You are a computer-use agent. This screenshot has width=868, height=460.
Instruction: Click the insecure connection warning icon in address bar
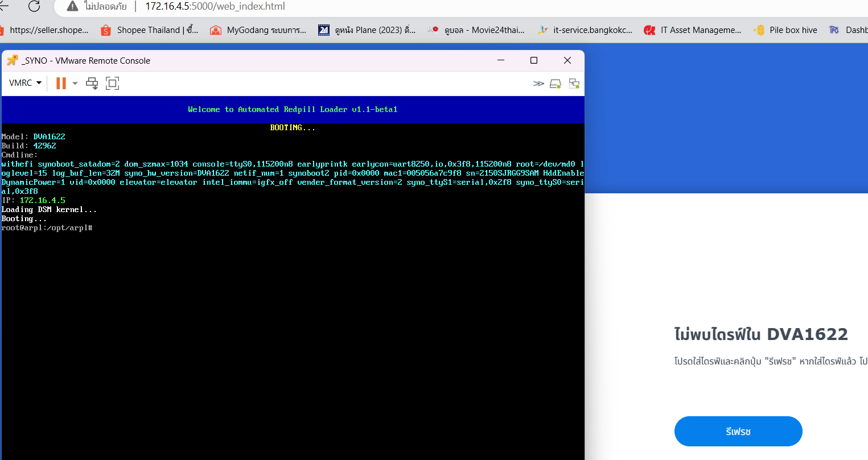[72, 8]
